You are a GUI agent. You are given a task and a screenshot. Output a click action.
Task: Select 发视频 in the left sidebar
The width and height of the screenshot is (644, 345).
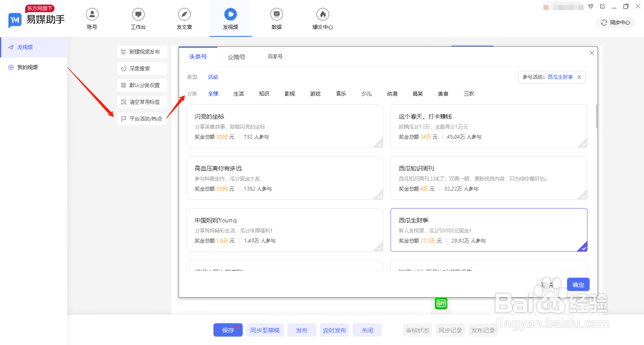(34, 47)
